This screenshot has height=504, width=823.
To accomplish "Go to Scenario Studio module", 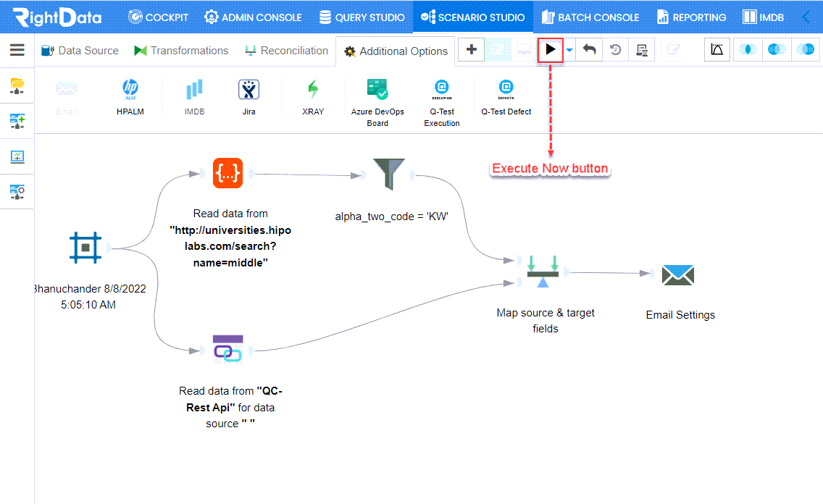I will (473, 17).
